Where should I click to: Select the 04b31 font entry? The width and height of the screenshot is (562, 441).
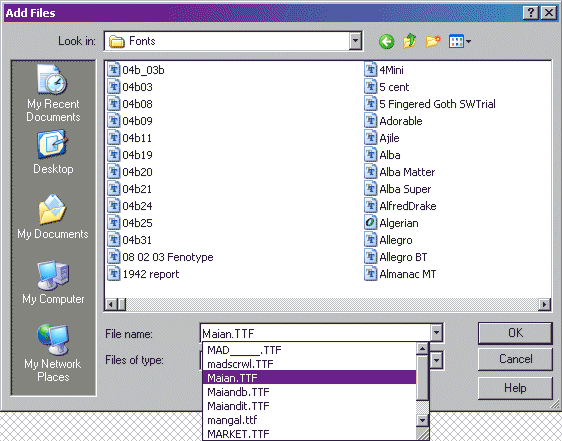(x=130, y=240)
